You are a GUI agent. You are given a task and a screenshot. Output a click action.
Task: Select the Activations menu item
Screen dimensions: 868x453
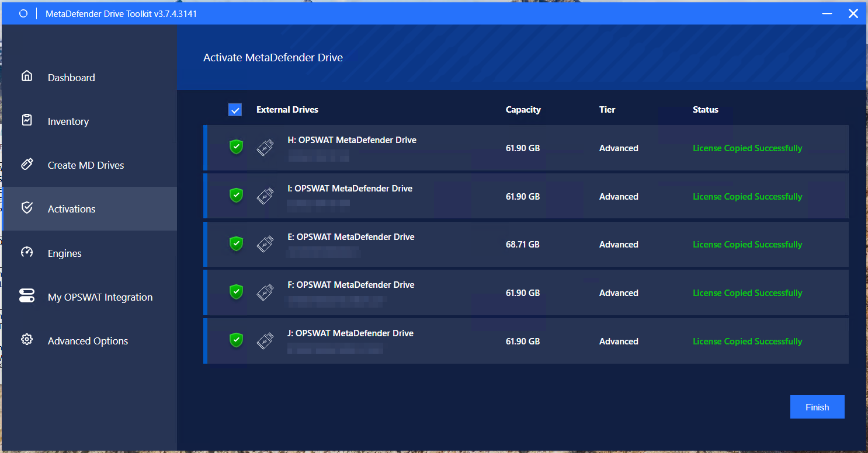[89, 208]
